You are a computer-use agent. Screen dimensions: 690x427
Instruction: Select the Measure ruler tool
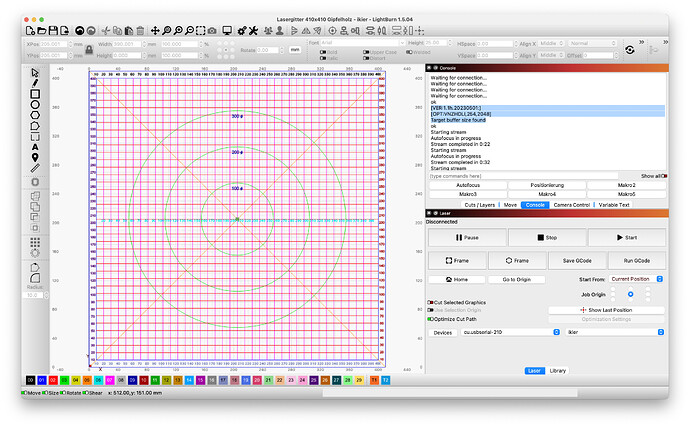[x=35, y=168]
